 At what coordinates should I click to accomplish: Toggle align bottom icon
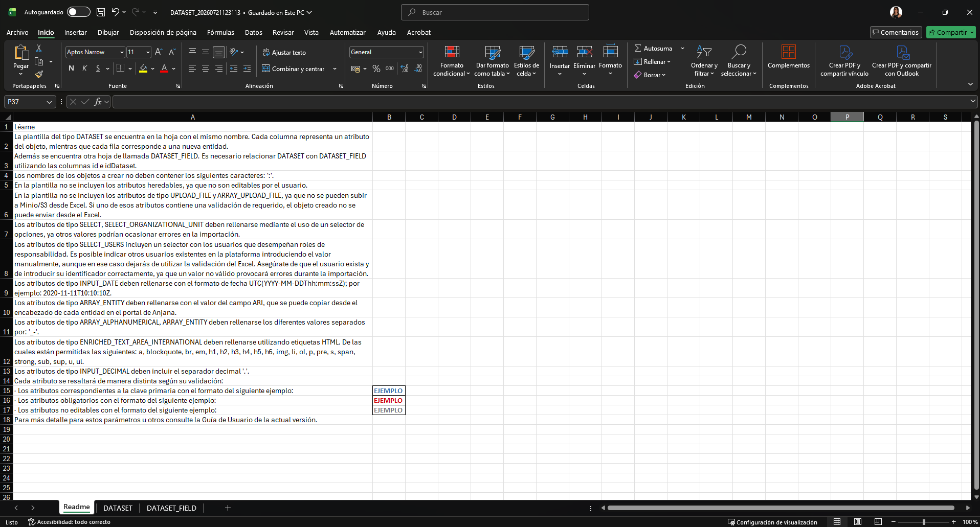pyautogui.click(x=218, y=52)
